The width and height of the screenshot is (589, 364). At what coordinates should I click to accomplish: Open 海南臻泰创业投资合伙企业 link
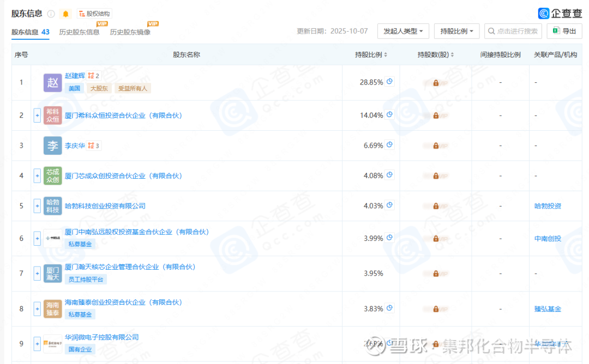point(123,302)
